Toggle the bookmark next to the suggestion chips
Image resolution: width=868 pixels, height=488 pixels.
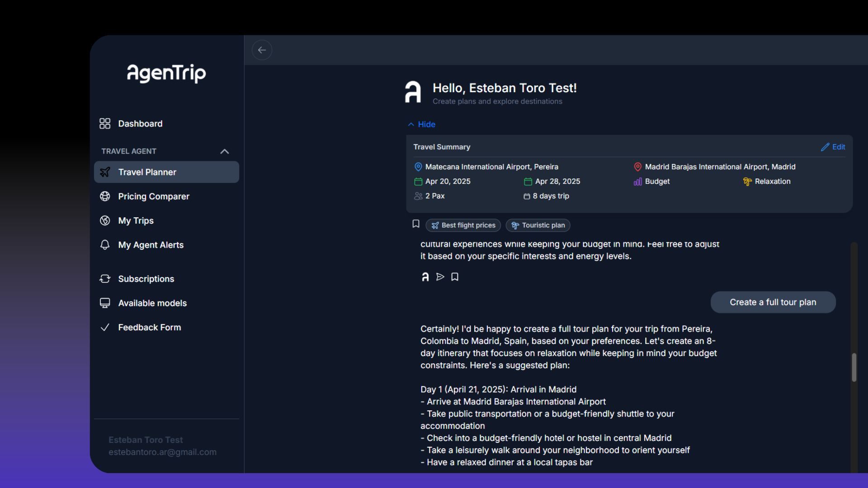tap(415, 224)
